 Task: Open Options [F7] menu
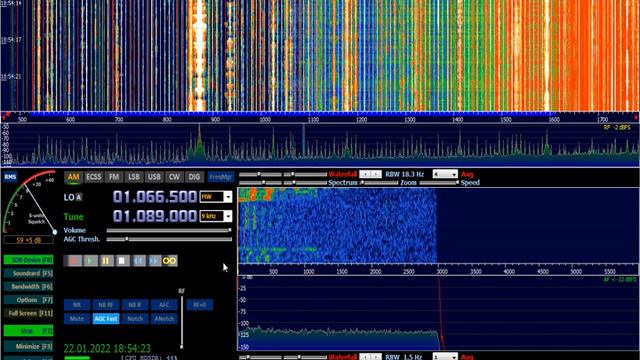tap(28, 300)
